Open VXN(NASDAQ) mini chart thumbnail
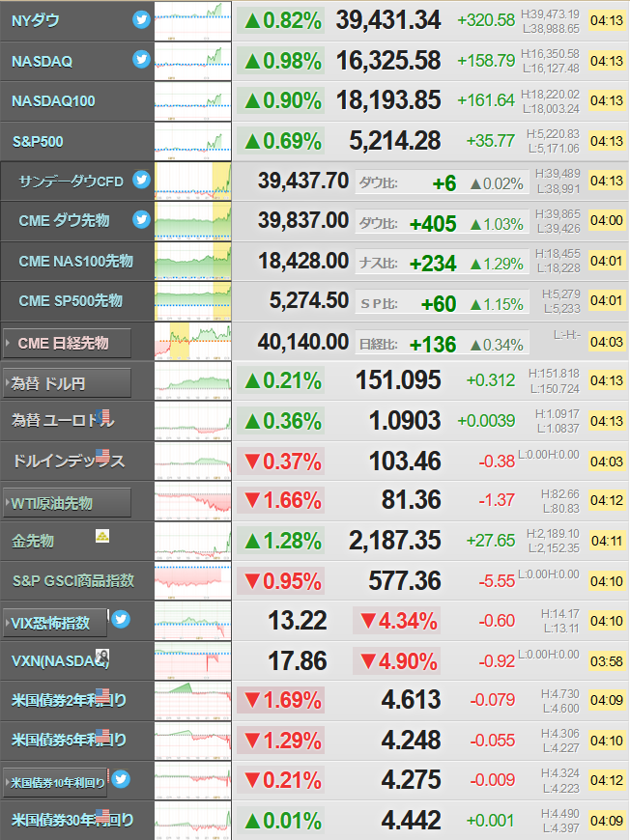Image resolution: width=630 pixels, height=840 pixels. click(193, 661)
